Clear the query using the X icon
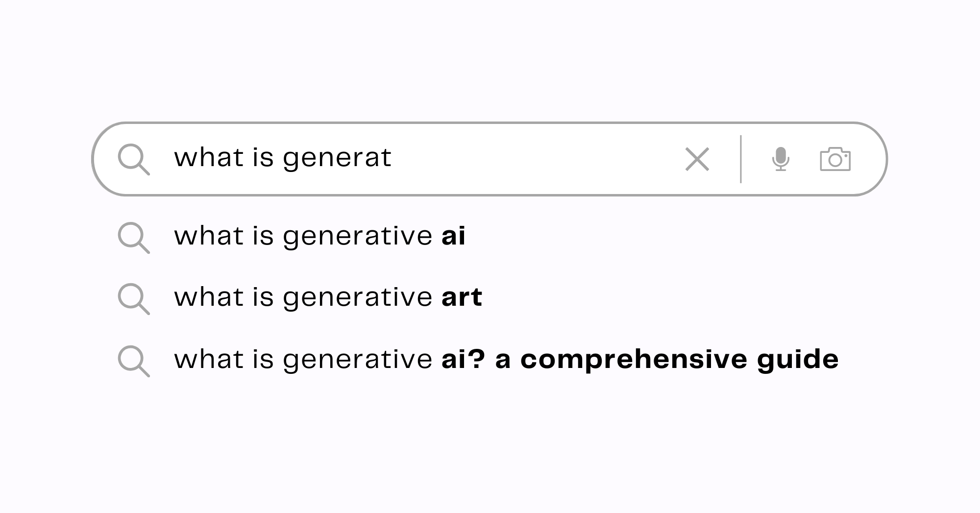This screenshot has width=980, height=513. (x=697, y=158)
